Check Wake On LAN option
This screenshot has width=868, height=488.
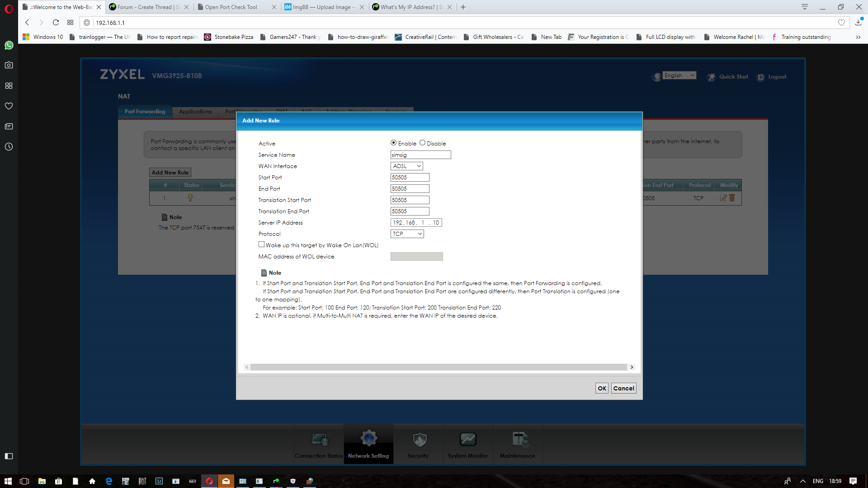pyautogui.click(x=261, y=244)
